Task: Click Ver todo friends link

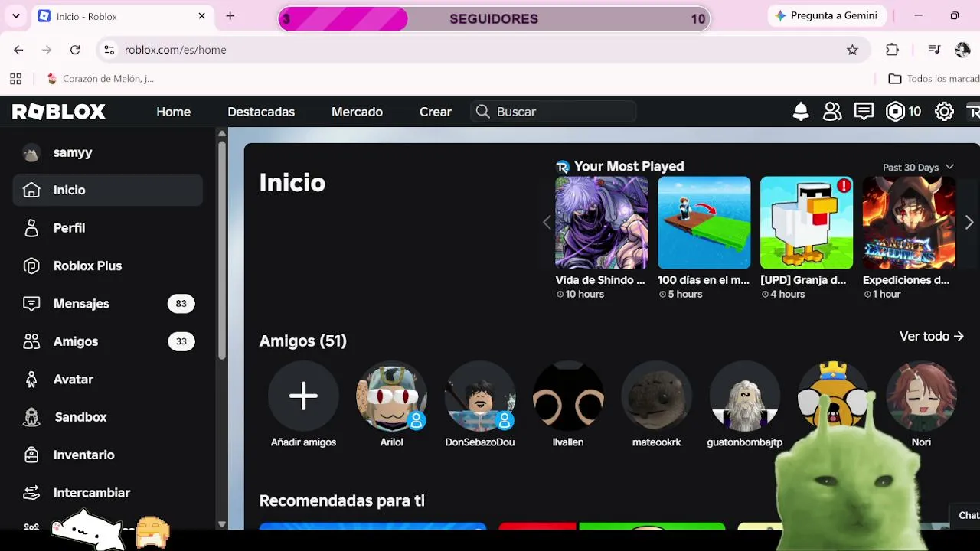Action: pyautogui.click(x=931, y=337)
